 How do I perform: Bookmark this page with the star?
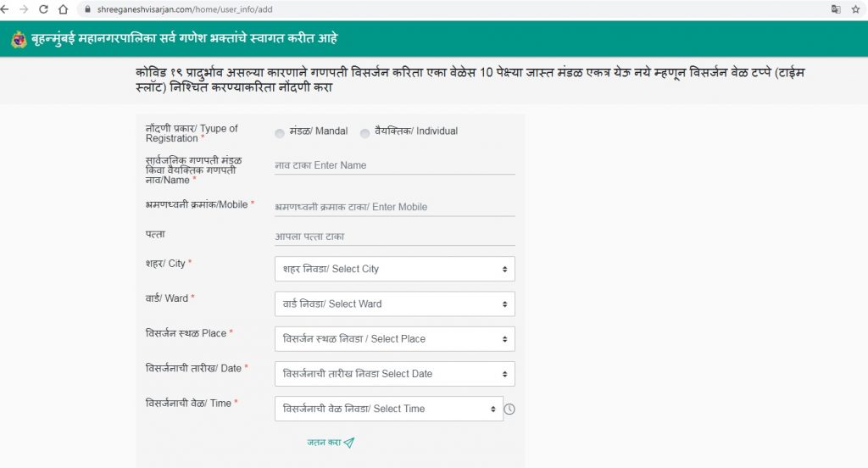[856, 9]
